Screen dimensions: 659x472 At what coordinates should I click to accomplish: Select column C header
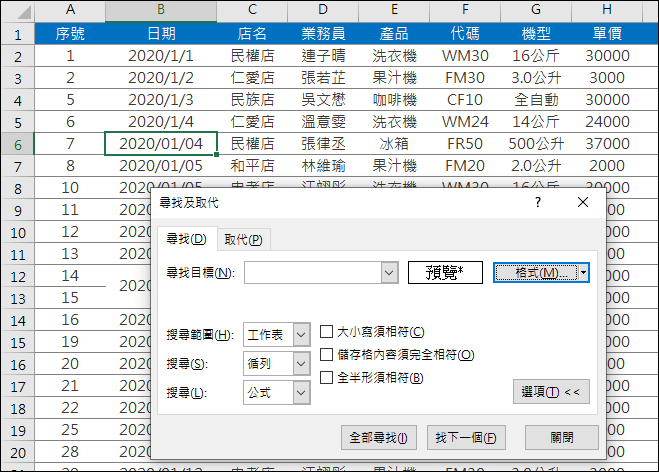click(x=252, y=10)
